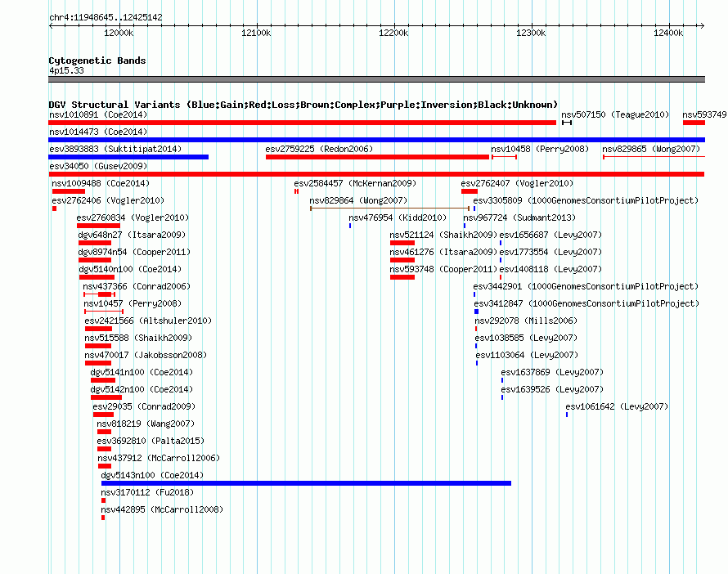Click the nsv507150 (Teague2010) label

[x=615, y=114]
